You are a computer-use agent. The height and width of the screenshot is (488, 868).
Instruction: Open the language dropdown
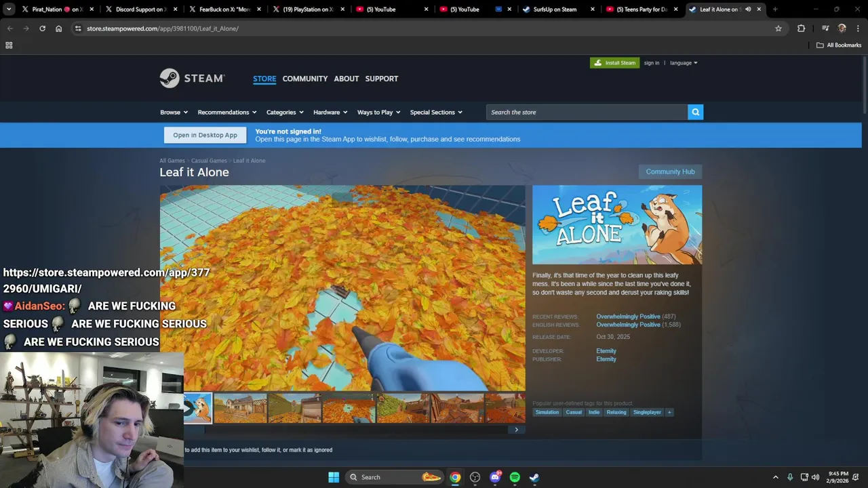pyautogui.click(x=684, y=63)
